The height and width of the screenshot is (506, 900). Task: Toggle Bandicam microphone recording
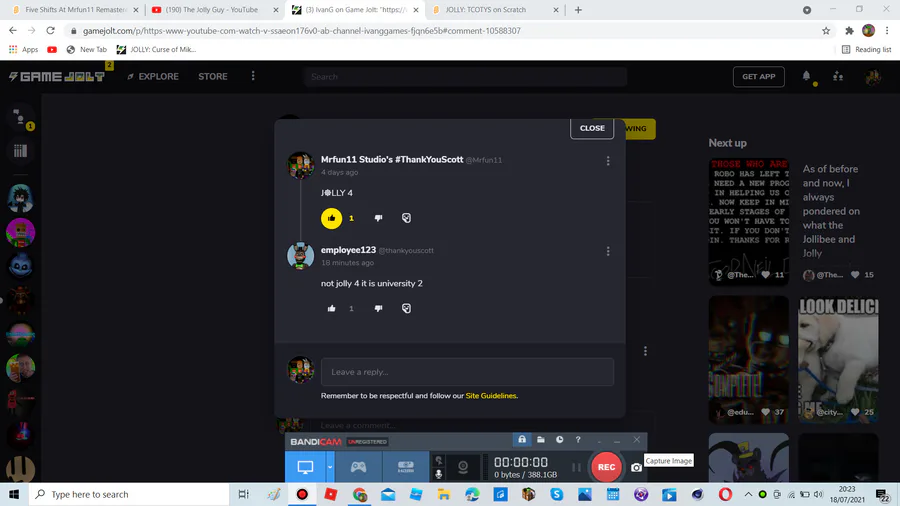tap(439, 474)
